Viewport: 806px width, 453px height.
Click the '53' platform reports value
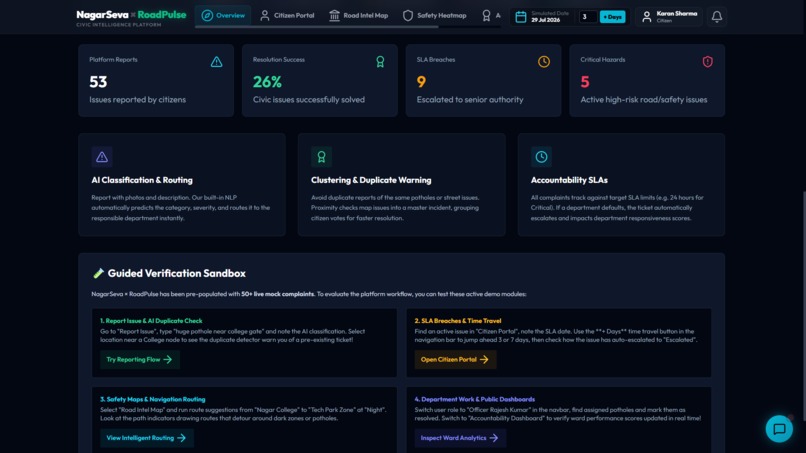click(x=98, y=82)
